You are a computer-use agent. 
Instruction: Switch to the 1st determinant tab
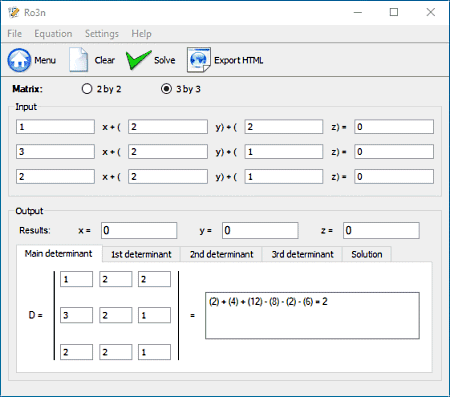(141, 254)
